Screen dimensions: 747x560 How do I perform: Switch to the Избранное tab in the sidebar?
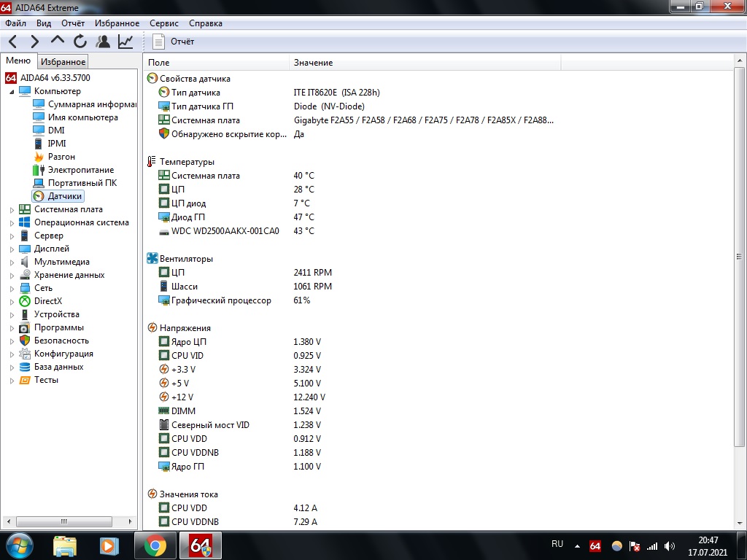pyautogui.click(x=63, y=61)
